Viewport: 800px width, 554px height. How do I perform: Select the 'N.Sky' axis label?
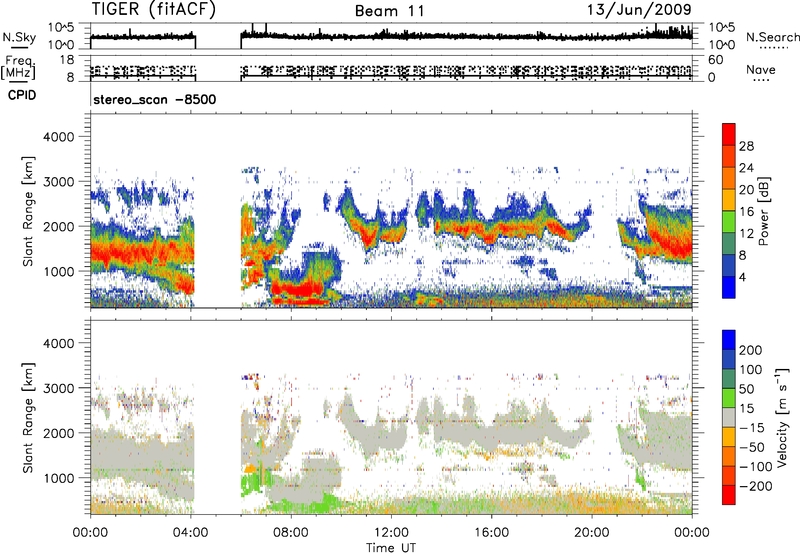point(19,37)
